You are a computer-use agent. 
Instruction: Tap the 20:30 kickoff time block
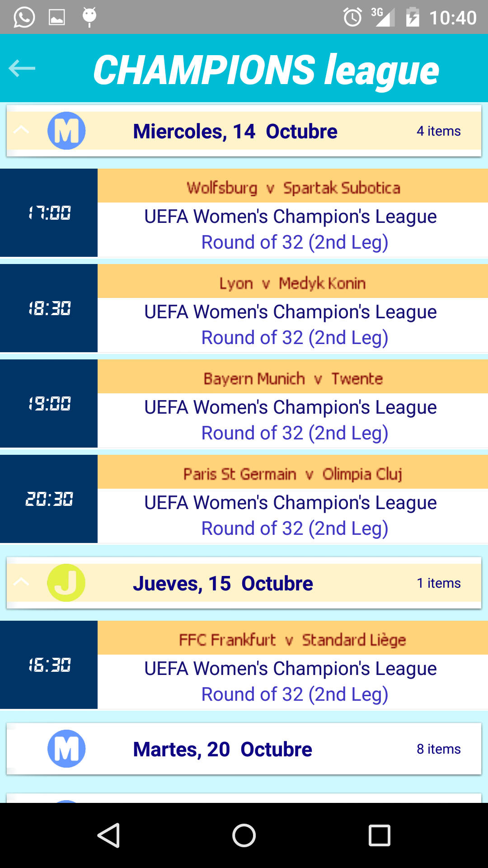pos(49,499)
